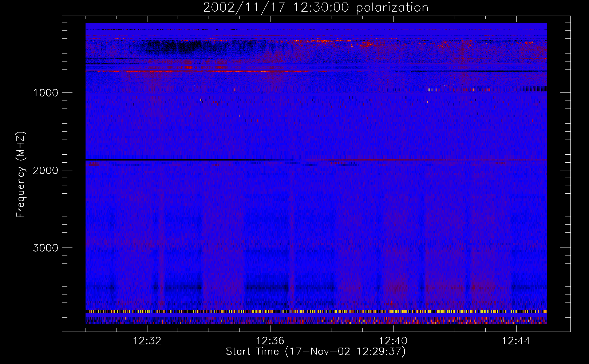
Task: Click the 12:40 time tick label
Action: click(393, 341)
